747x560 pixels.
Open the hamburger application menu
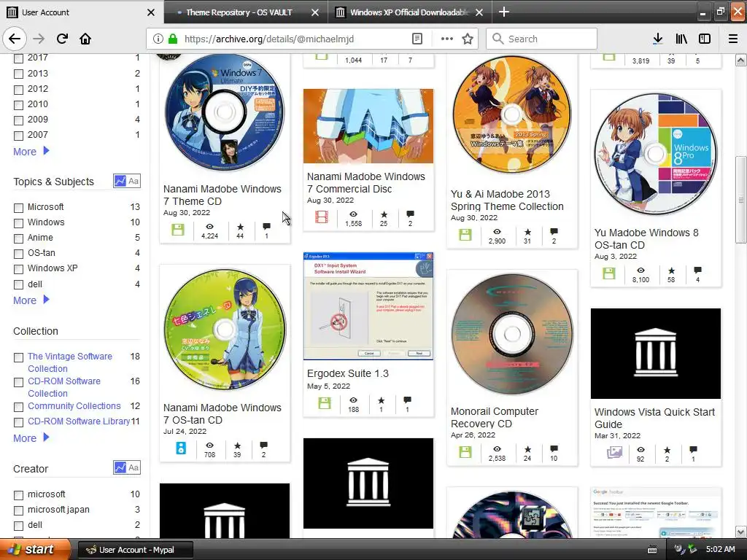(x=733, y=39)
